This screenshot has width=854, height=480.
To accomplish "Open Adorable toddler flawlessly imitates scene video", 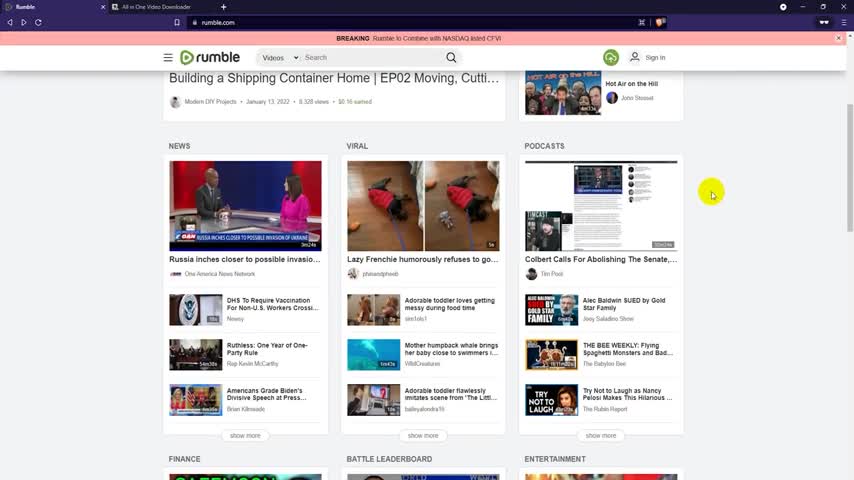I will 450,394.
